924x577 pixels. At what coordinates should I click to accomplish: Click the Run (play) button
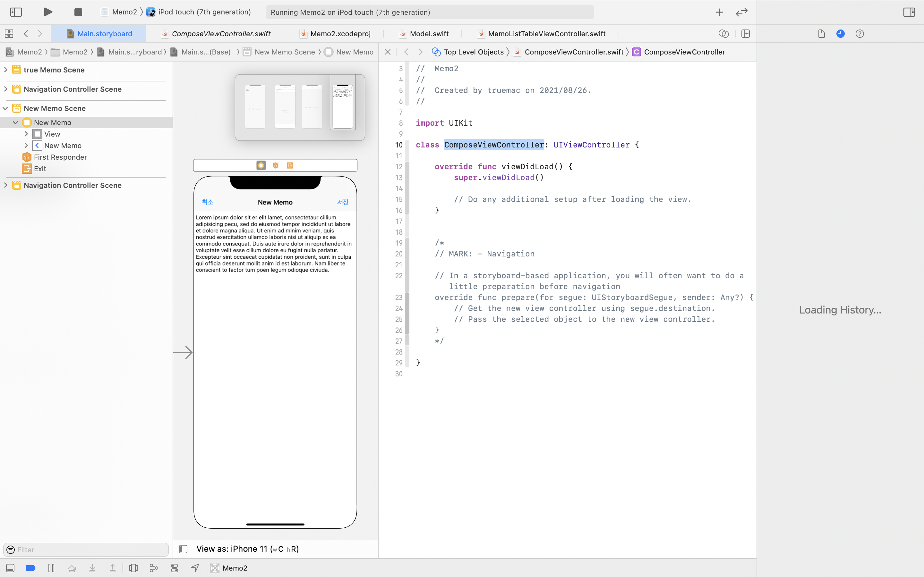pos(48,12)
